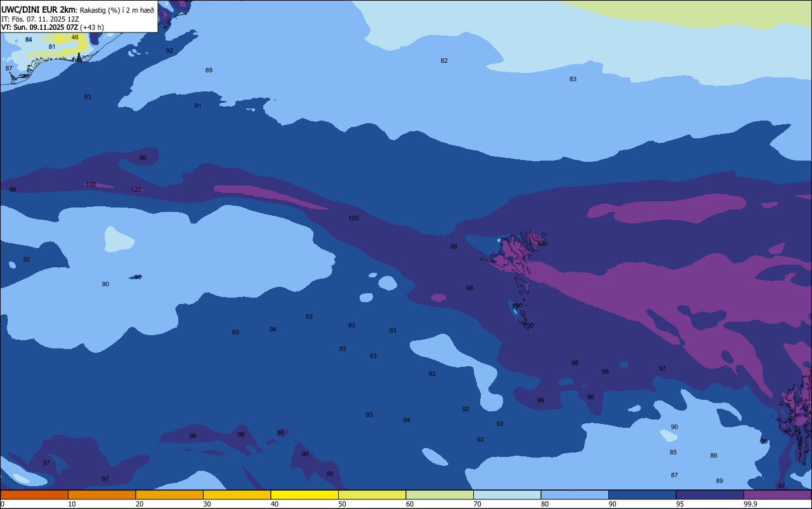The height and width of the screenshot is (509, 812).
Task: Click the '(+43 h)' forecast offset text
Action: click(92, 27)
